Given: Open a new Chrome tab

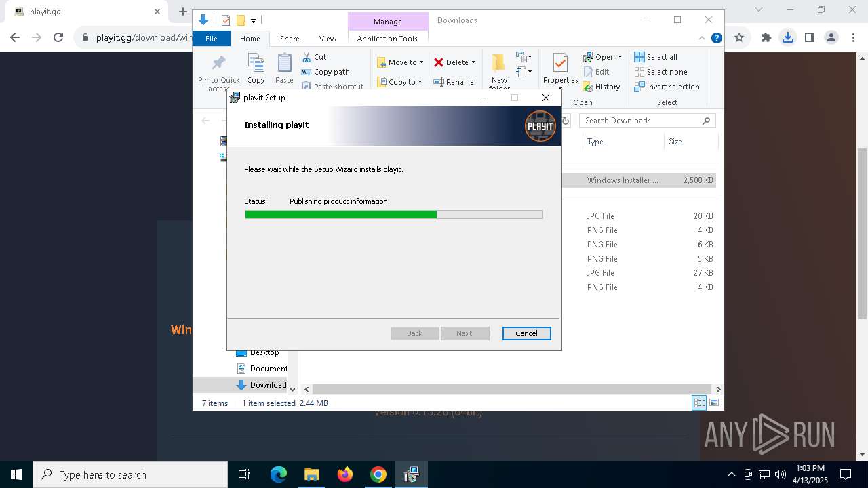Looking at the screenshot, I should [182, 12].
